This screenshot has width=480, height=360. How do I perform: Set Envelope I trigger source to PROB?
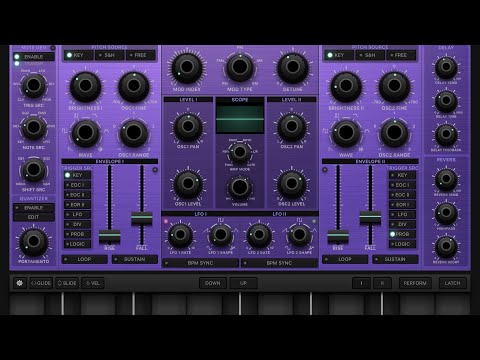(77, 234)
